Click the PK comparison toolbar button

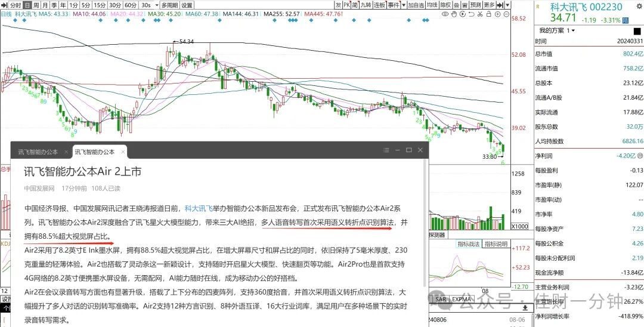tap(346, 5)
